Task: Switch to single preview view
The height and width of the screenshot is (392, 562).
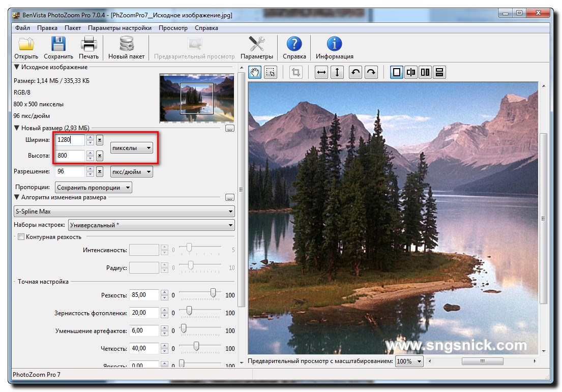Action: pos(396,72)
